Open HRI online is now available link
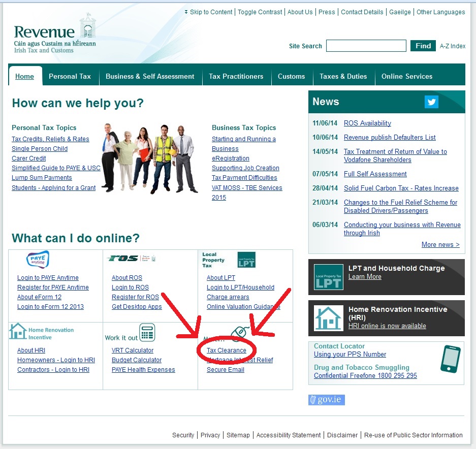 click(x=387, y=326)
